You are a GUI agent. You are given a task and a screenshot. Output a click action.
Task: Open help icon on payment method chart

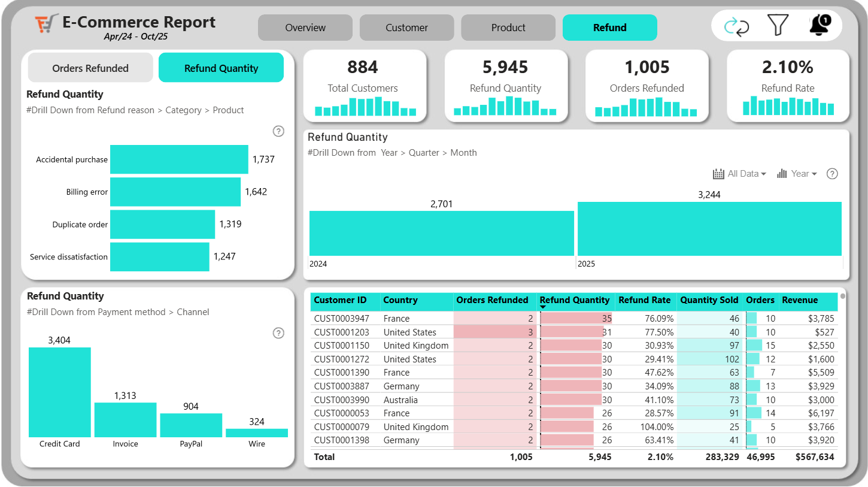point(278,333)
